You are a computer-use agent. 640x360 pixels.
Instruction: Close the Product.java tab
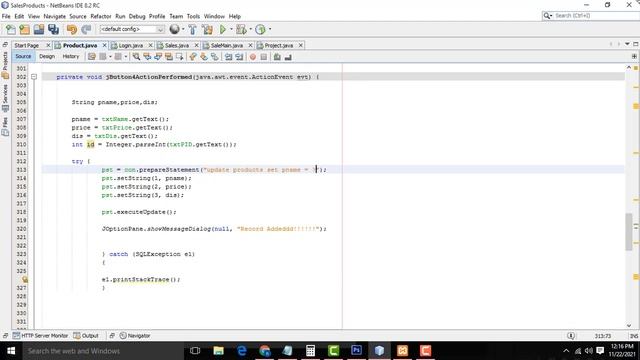tap(104, 45)
